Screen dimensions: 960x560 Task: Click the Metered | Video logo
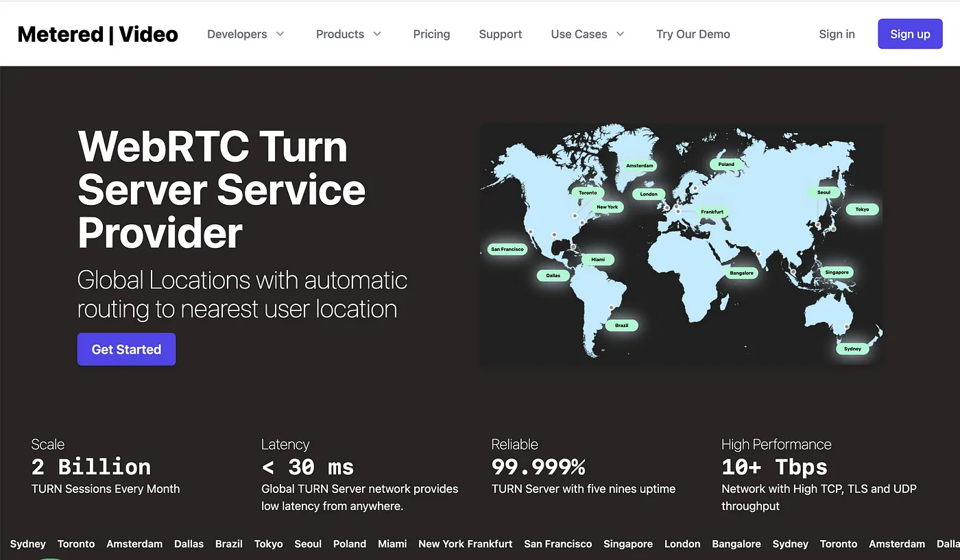[x=97, y=34]
